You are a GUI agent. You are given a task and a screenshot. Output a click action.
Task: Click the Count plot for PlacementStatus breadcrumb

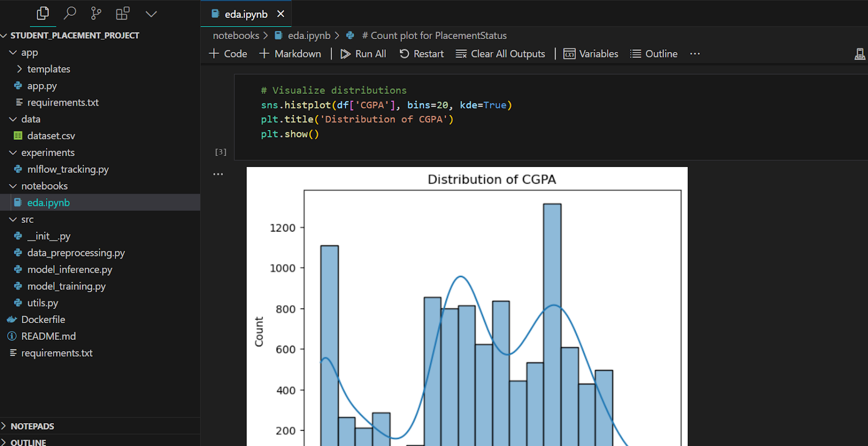coord(434,35)
